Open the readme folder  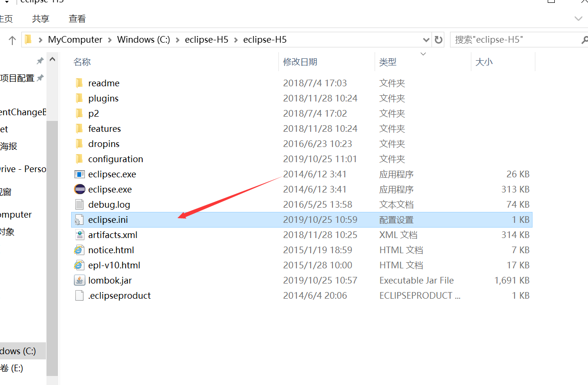coord(104,83)
